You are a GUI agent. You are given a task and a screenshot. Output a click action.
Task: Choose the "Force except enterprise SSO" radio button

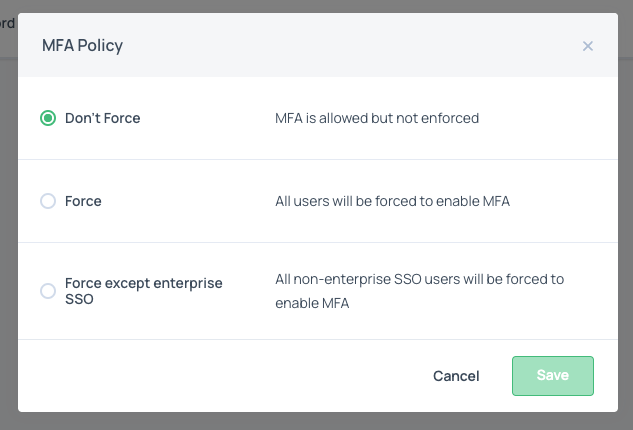click(48, 291)
